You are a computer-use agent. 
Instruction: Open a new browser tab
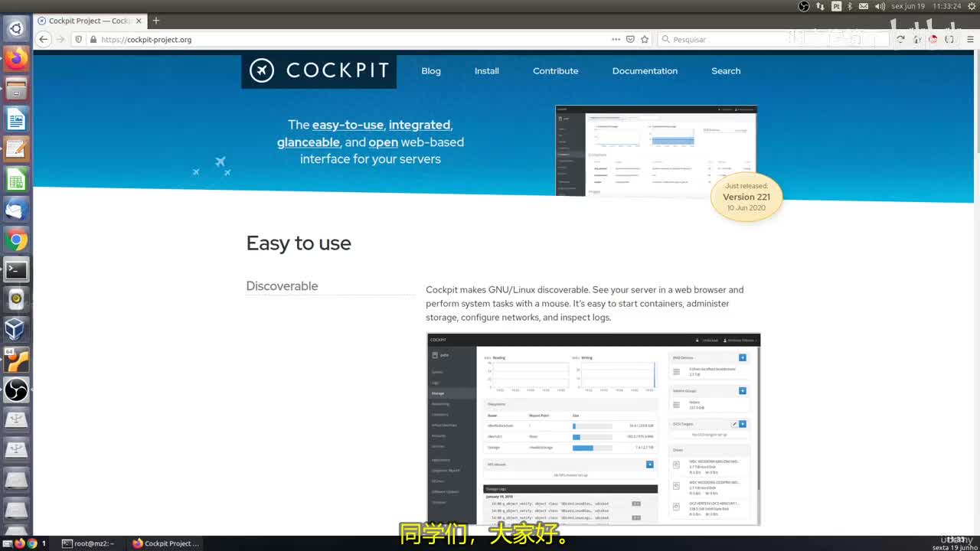[156, 21]
